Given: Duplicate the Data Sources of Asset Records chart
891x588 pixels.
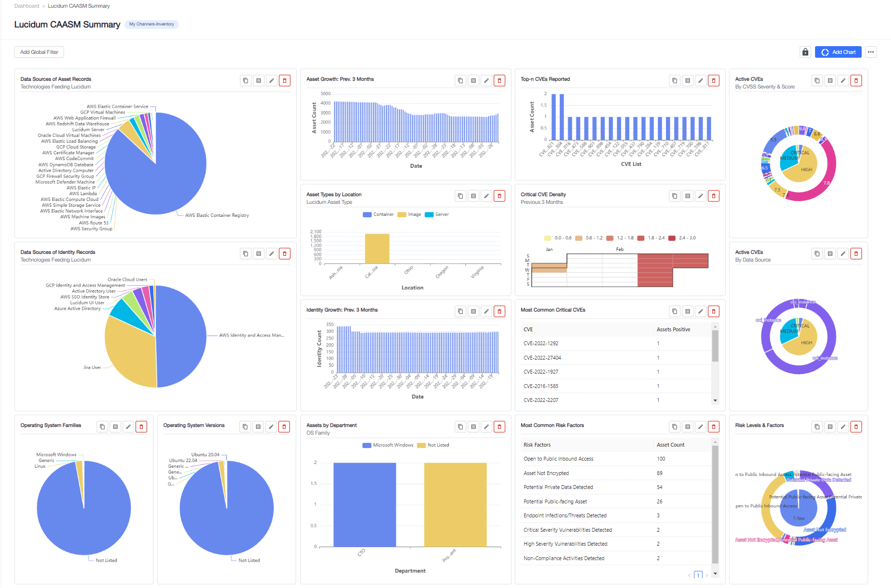Looking at the screenshot, I should (x=246, y=81).
